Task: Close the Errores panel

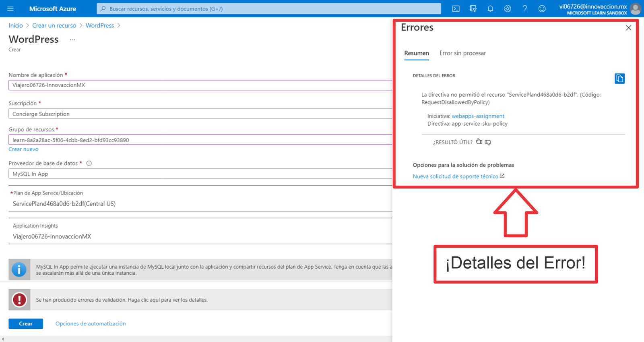Action: click(628, 28)
